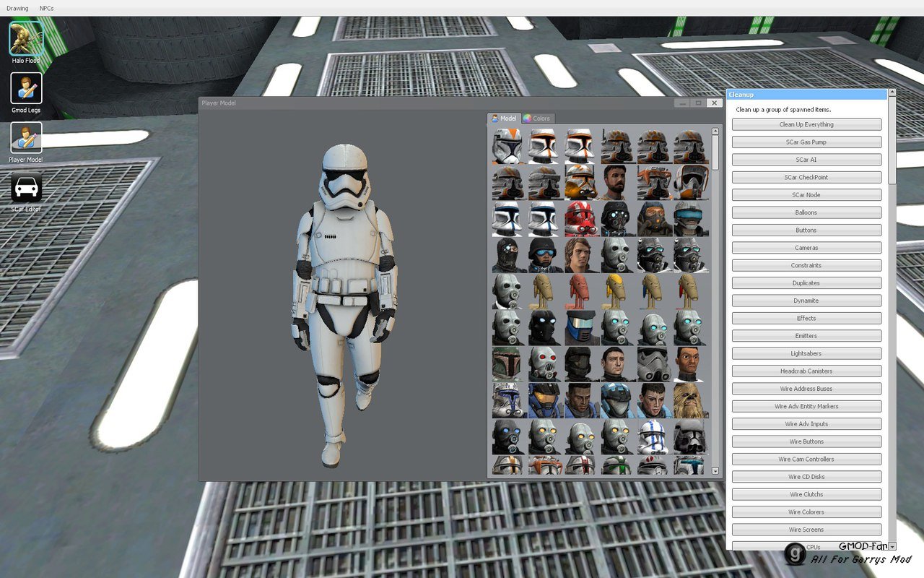This screenshot has width=924, height=578.
Task: Clean up Wire Colorers
Action: [806, 512]
